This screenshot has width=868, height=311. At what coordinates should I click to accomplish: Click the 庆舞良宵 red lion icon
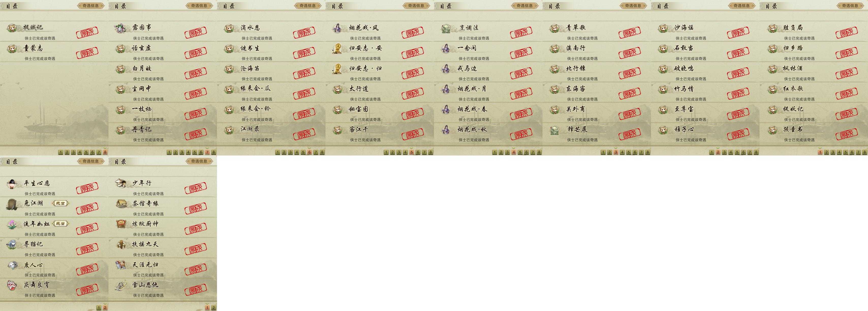point(12,285)
